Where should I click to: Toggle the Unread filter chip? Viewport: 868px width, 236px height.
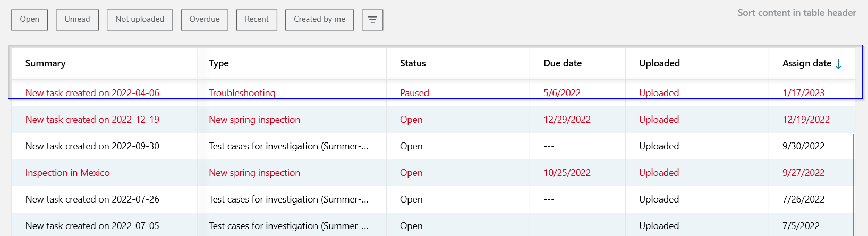tap(77, 20)
